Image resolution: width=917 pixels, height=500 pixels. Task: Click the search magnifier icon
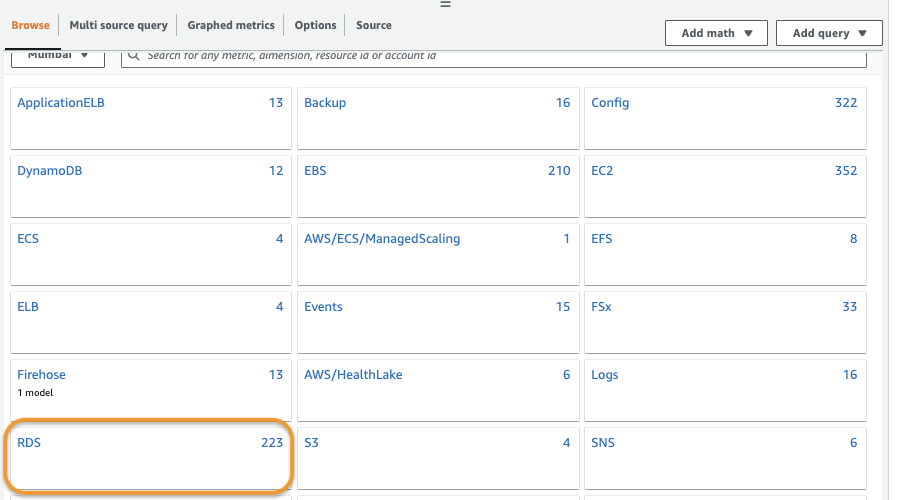(x=133, y=56)
